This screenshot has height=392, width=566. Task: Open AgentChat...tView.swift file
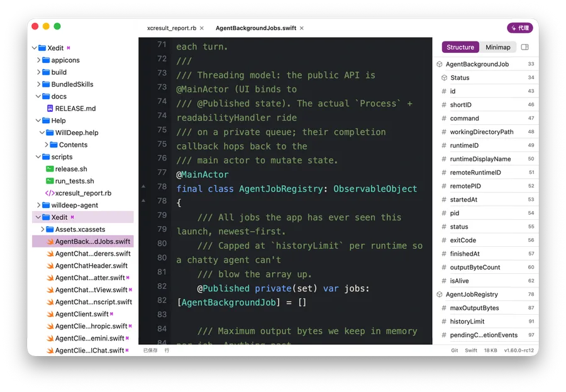[83, 290]
